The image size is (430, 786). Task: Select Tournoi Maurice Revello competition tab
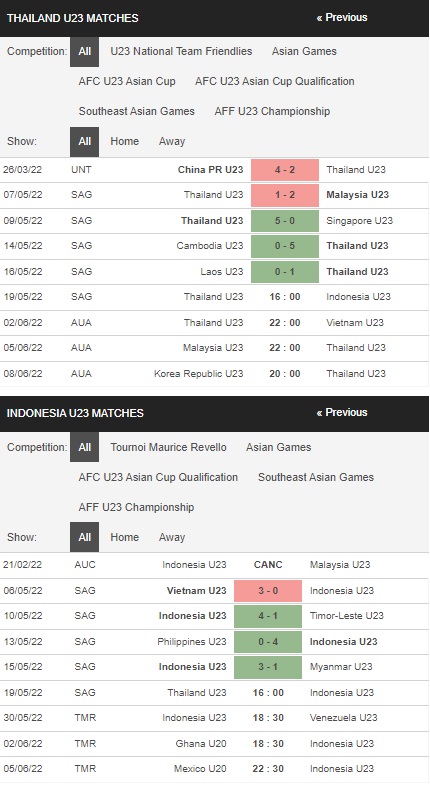168,447
